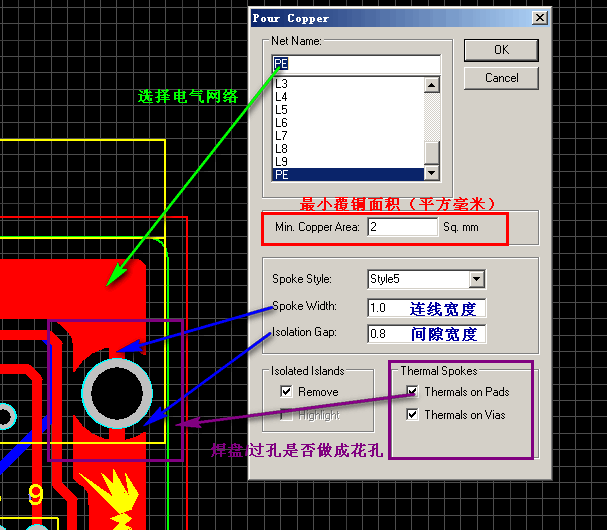This screenshot has height=530, width=607.
Task: Click net list scroll down arrow
Action: click(432, 173)
